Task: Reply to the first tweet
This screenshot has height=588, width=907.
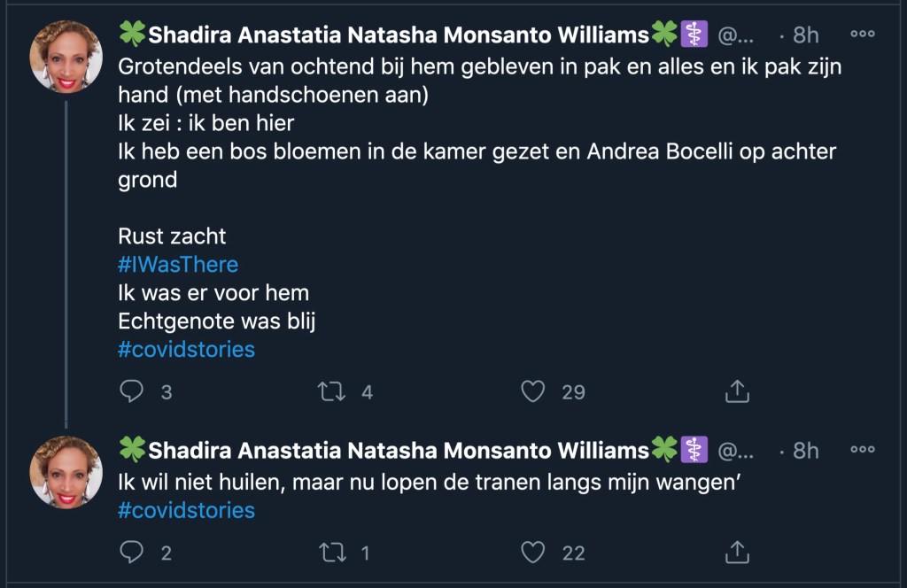Action: 131,391
